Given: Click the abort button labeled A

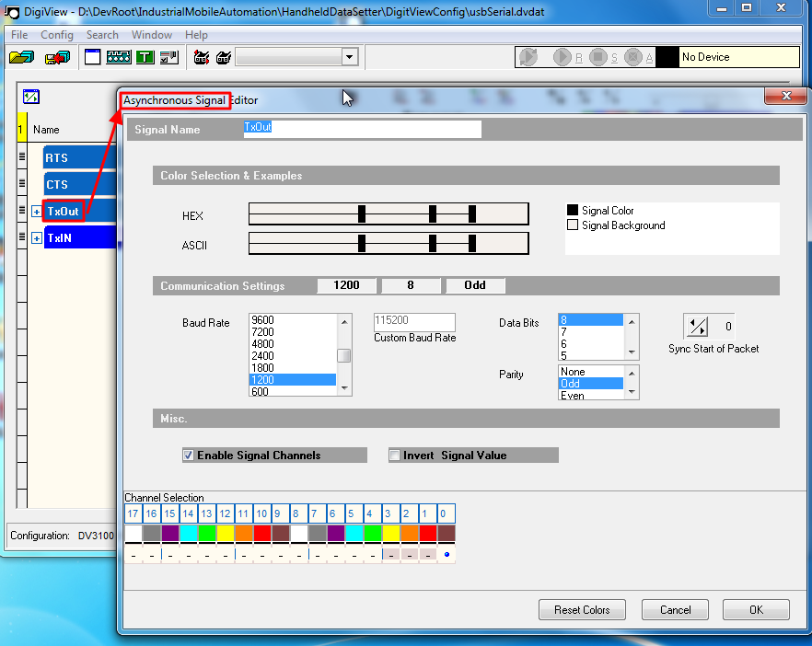Looking at the screenshot, I should (632, 57).
